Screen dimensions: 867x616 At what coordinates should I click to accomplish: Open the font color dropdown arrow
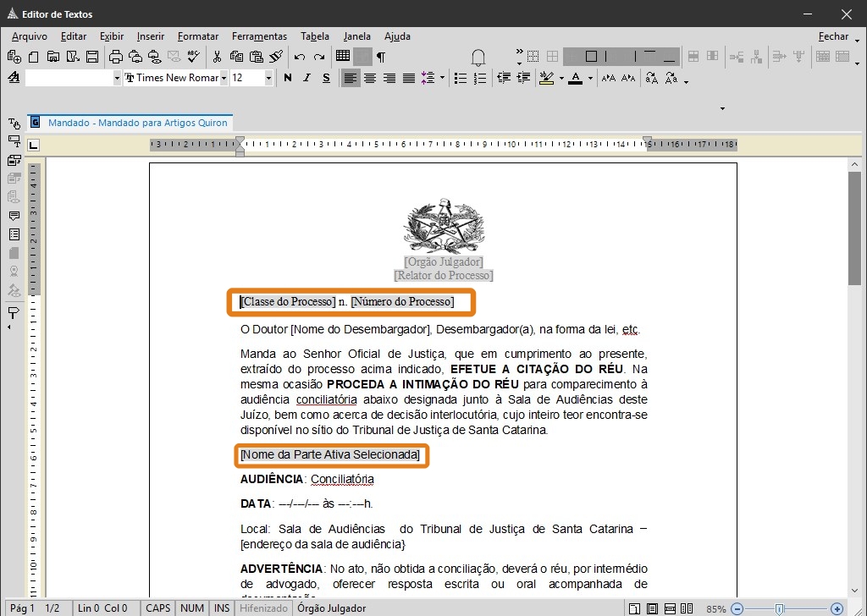pos(590,78)
